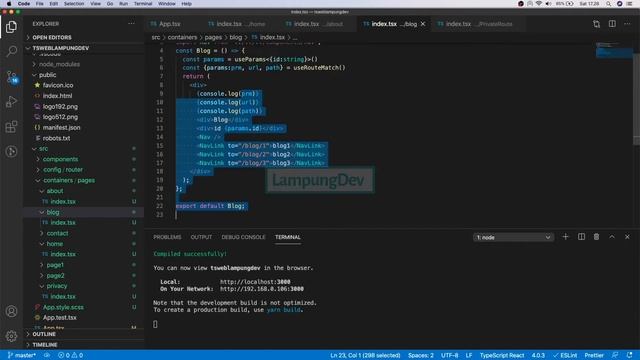Click the blog breadcrumb segment
The width and height of the screenshot is (640, 360).
[x=236, y=37]
